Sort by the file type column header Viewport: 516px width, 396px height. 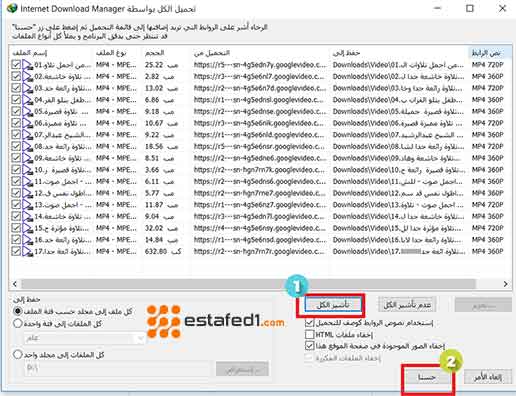pos(117,53)
